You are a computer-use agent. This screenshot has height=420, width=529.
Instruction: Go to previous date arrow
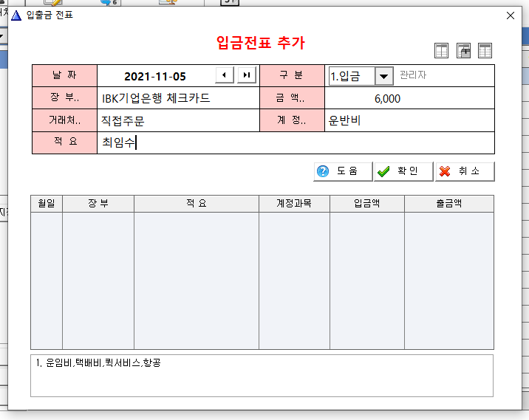[x=225, y=75]
